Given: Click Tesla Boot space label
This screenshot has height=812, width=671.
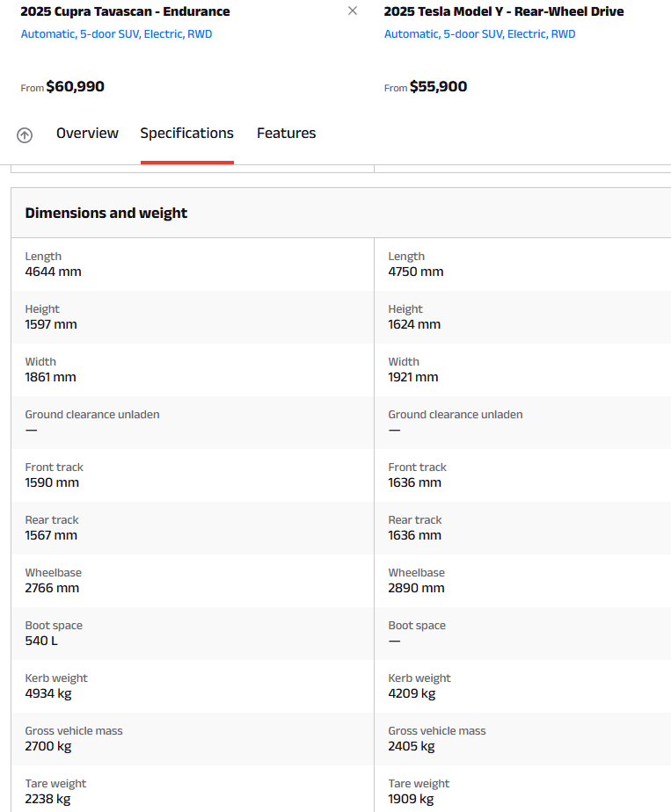Looking at the screenshot, I should pyautogui.click(x=417, y=626).
